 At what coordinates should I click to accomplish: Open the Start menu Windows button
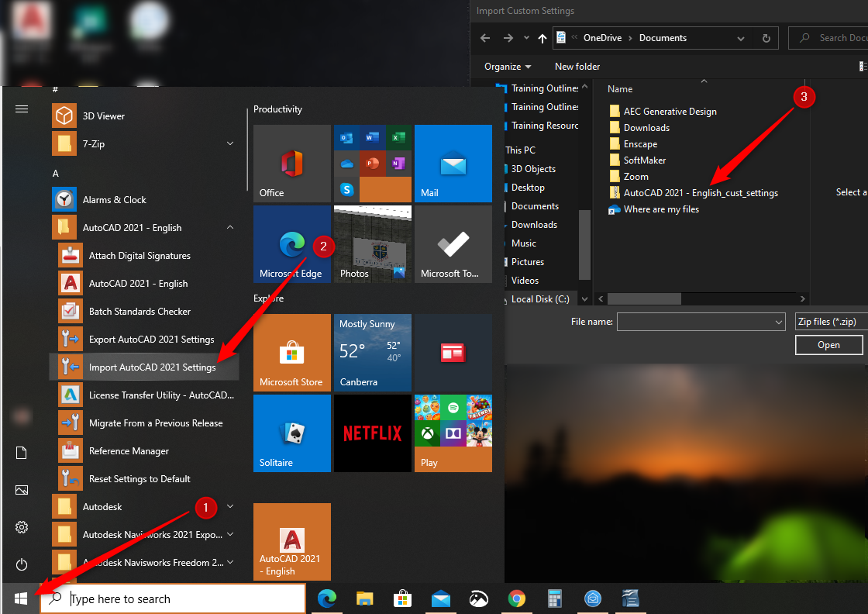click(20, 598)
